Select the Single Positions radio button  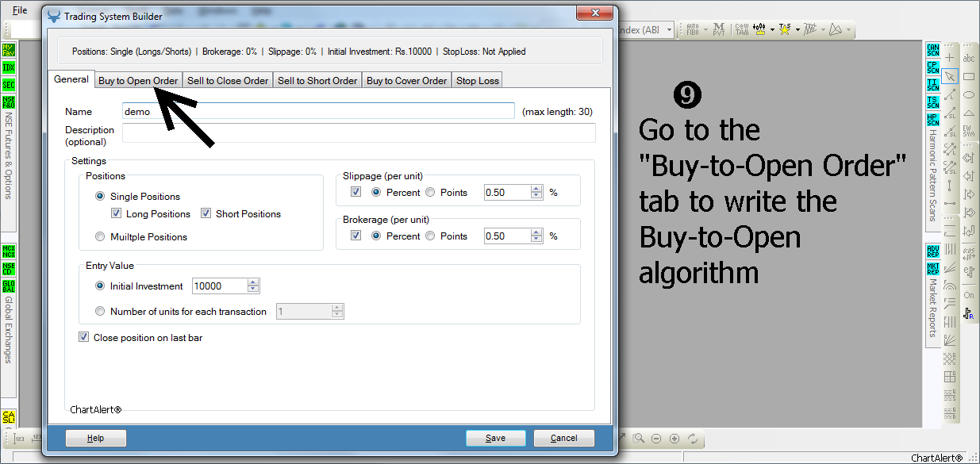(x=100, y=196)
